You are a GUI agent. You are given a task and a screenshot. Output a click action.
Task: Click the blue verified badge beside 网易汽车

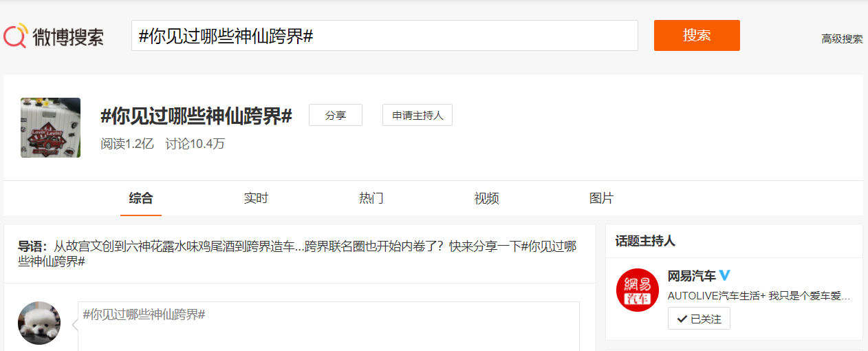click(724, 276)
